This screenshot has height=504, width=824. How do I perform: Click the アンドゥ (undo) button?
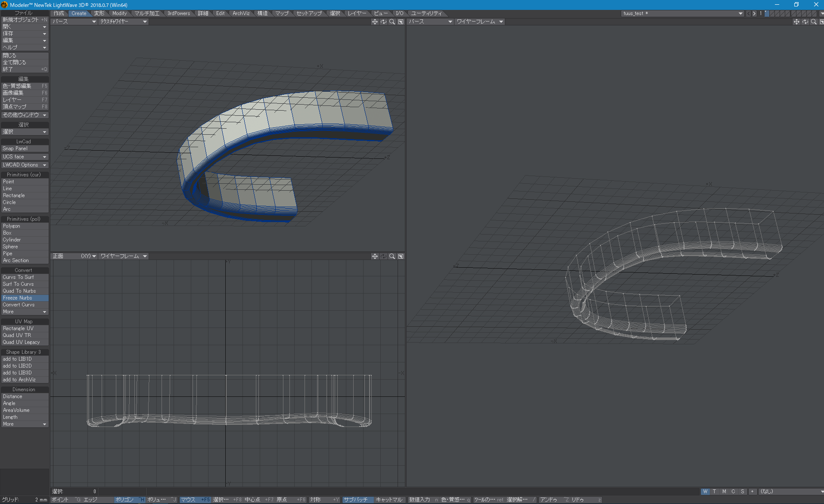pos(554,500)
